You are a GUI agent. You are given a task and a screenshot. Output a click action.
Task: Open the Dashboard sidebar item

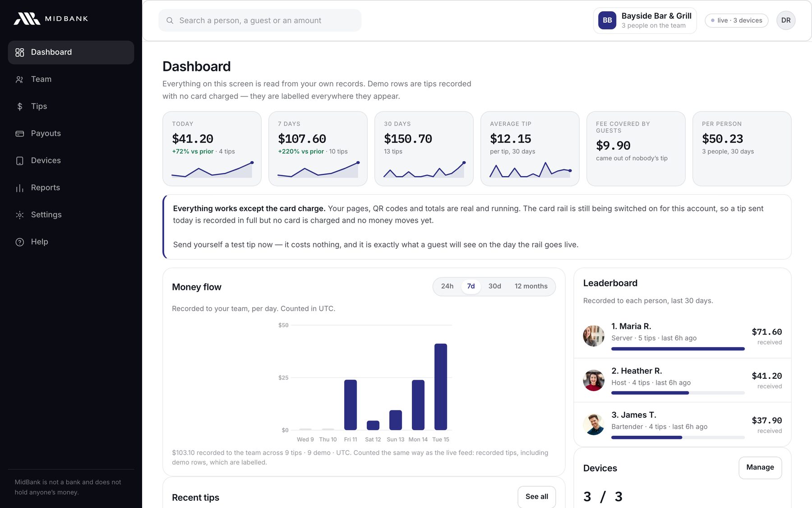pos(71,52)
